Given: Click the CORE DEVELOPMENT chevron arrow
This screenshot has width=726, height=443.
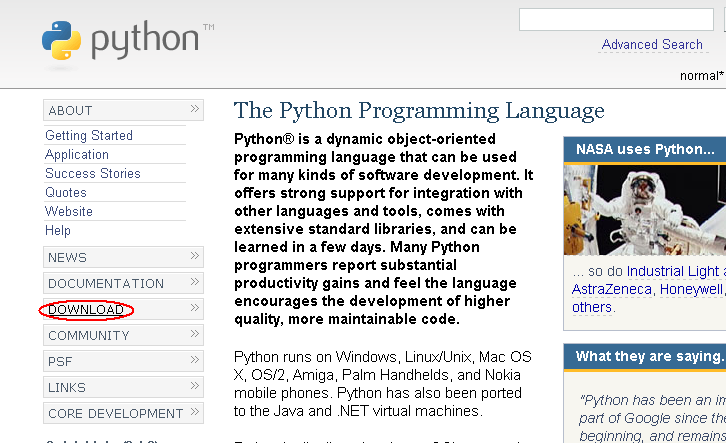Looking at the screenshot, I should point(195,412).
